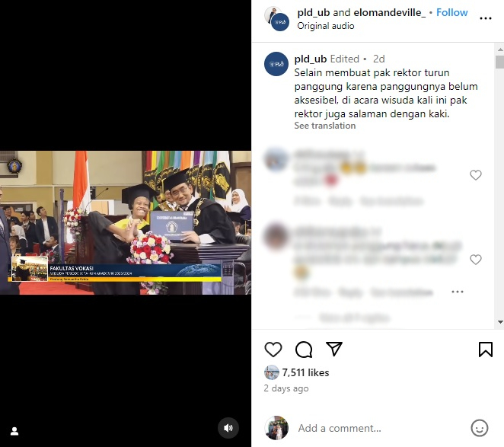Click the comments scrollbar down arrow
The height and width of the screenshot is (447, 504).
(x=500, y=322)
